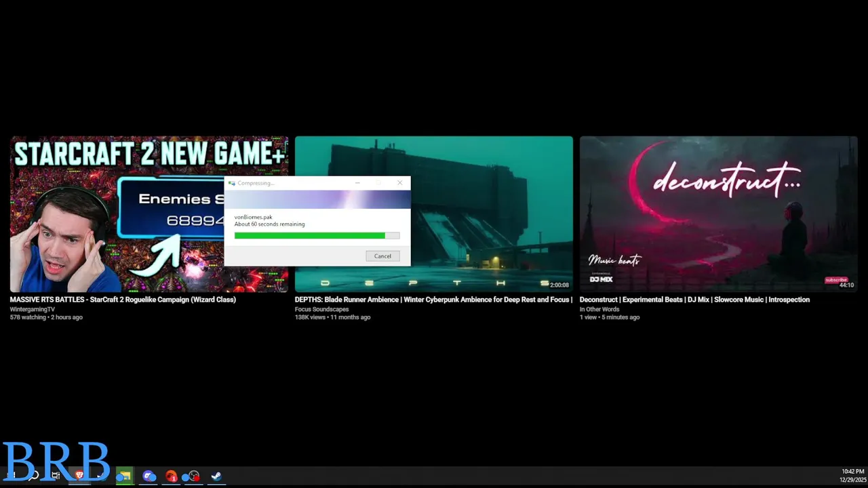Open Brave browser from the taskbar
The height and width of the screenshot is (488, 868).
79,476
